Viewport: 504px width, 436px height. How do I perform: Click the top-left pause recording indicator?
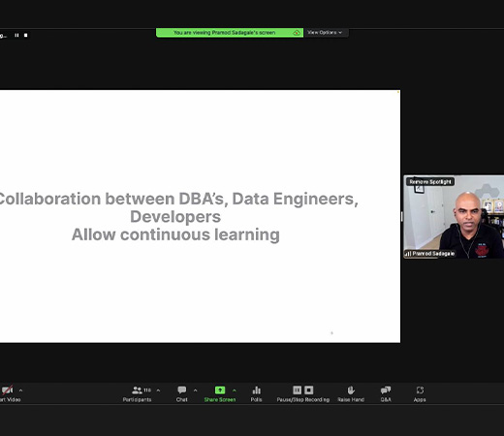click(x=16, y=35)
